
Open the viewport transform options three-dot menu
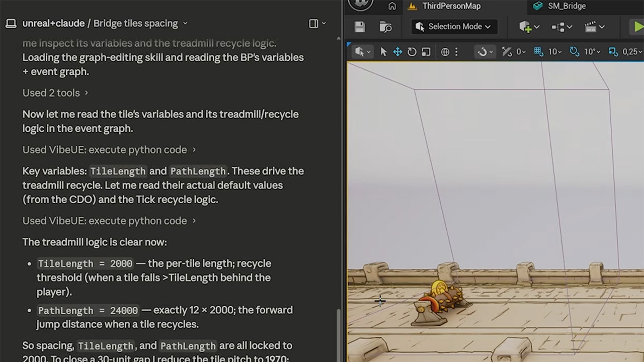click(x=456, y=51)
